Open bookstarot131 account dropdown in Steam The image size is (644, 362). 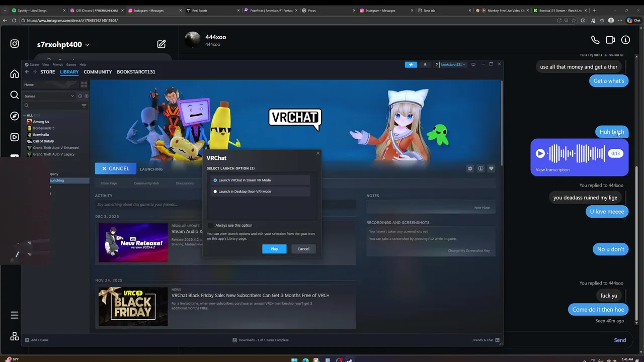[x=453, y=64]
